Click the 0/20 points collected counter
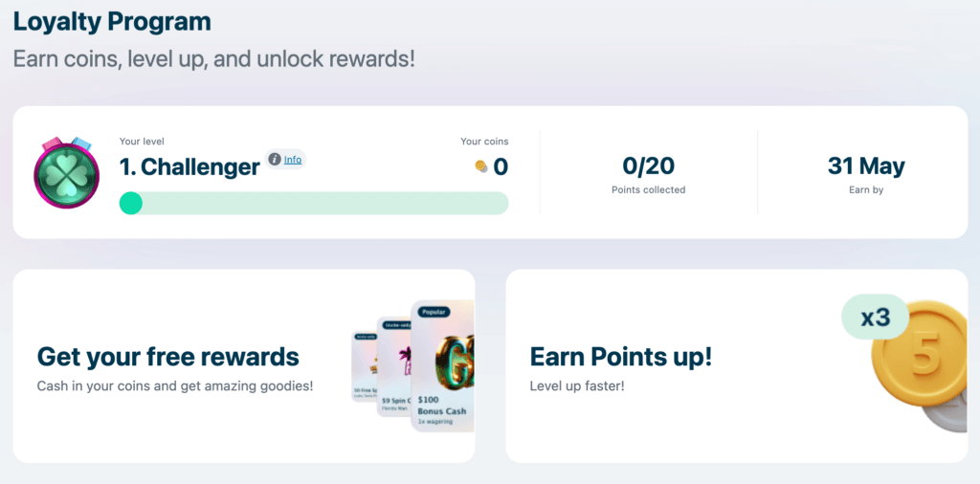 (648, 166)
